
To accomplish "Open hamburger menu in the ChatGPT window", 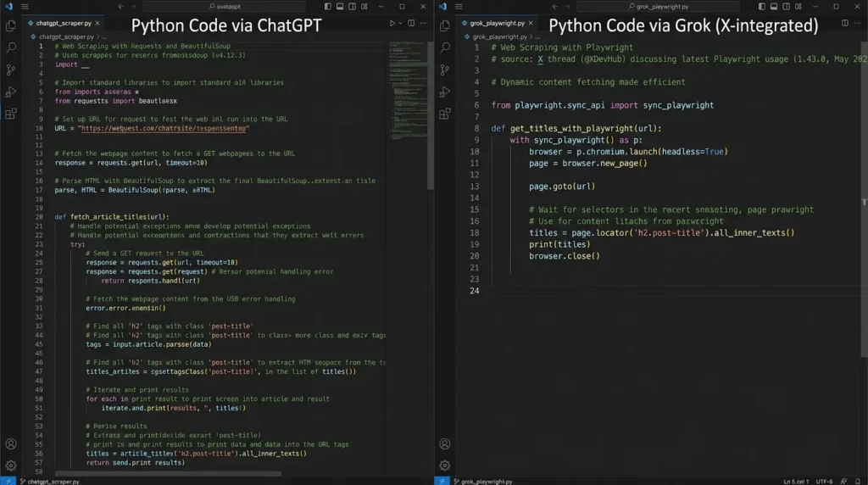I will click(x=25, y=7).
